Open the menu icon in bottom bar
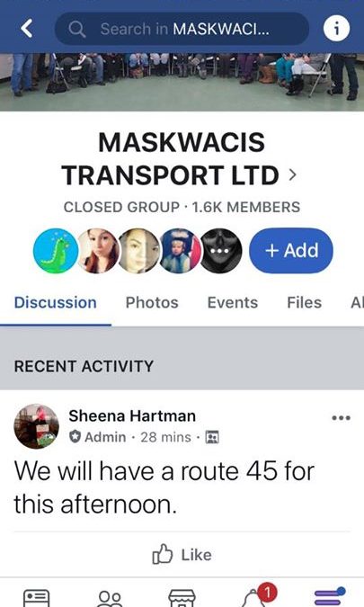364x607 pixels. [330, 596]
